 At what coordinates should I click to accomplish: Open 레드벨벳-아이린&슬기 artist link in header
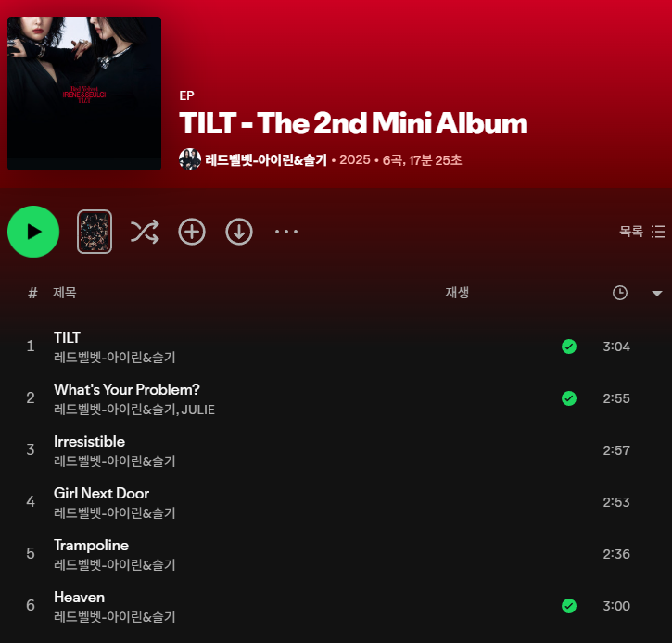click(x=266, y=160)
